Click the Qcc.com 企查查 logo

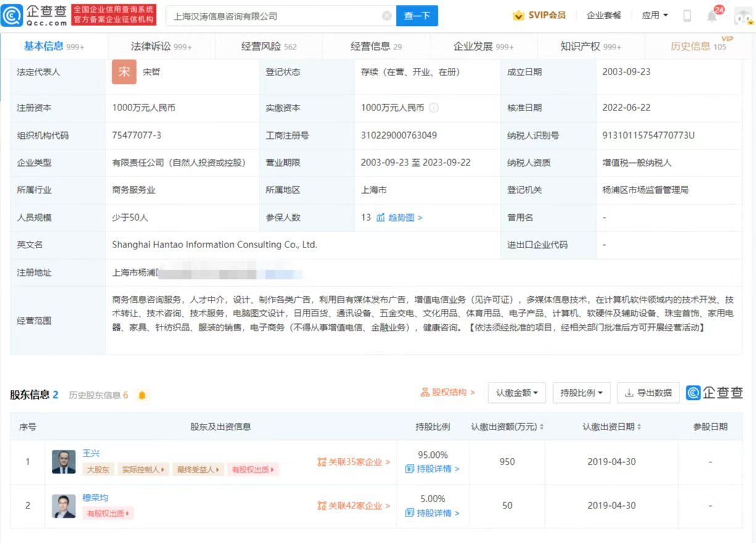click(x=35, y=15)
